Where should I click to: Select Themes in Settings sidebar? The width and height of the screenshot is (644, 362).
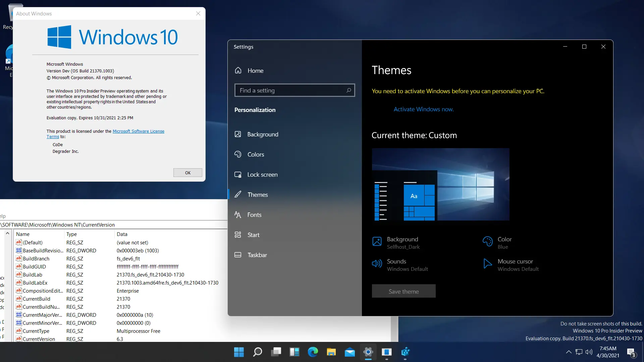pyautogui.click(x=294, y=195)
